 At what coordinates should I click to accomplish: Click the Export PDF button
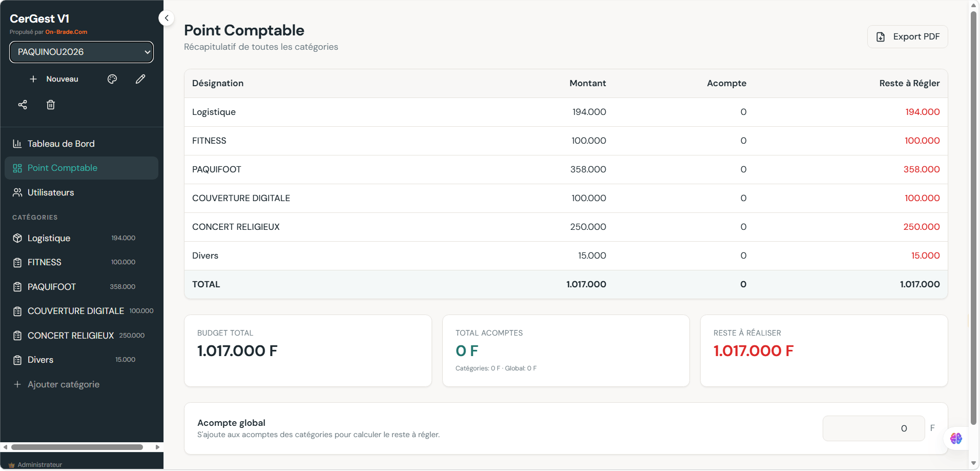[907, 37]
